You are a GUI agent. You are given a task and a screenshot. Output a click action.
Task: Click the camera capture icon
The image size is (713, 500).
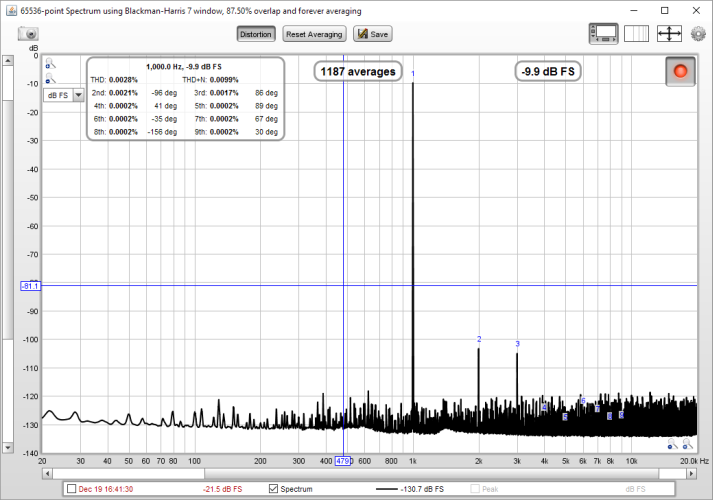28,34
